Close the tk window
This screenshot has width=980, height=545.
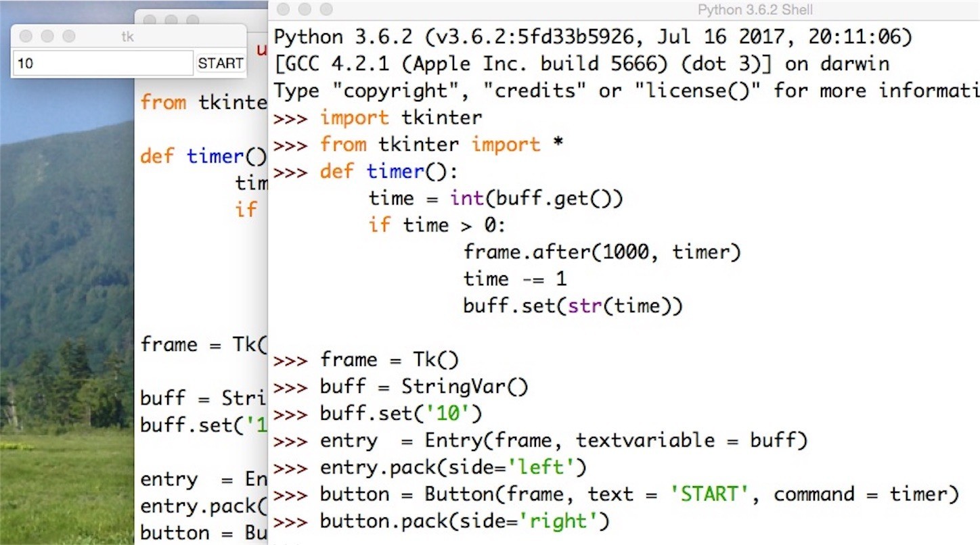[26, 37]
